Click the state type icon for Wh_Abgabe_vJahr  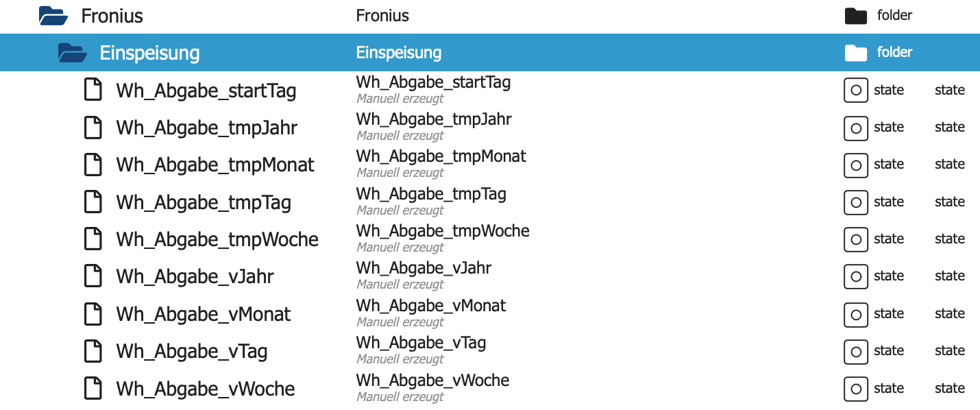pyautogui.click(x=855, y=276)
